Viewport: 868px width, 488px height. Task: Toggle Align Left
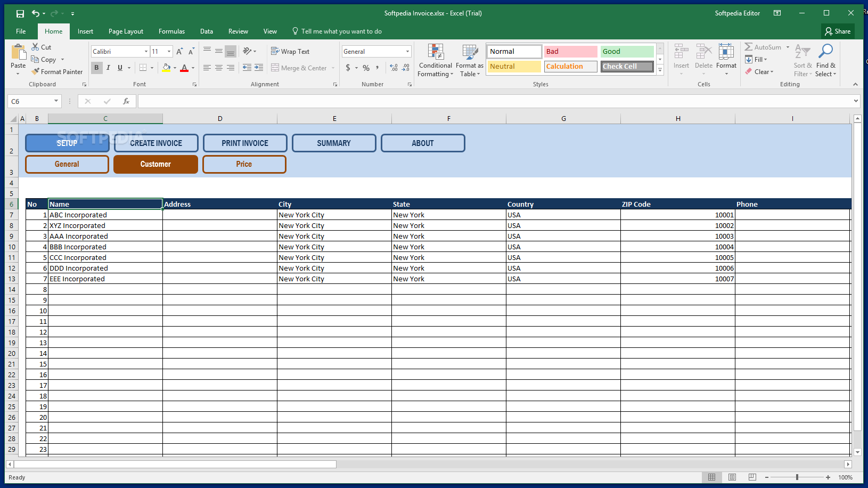pyautogui.click(x=207, y=68)
